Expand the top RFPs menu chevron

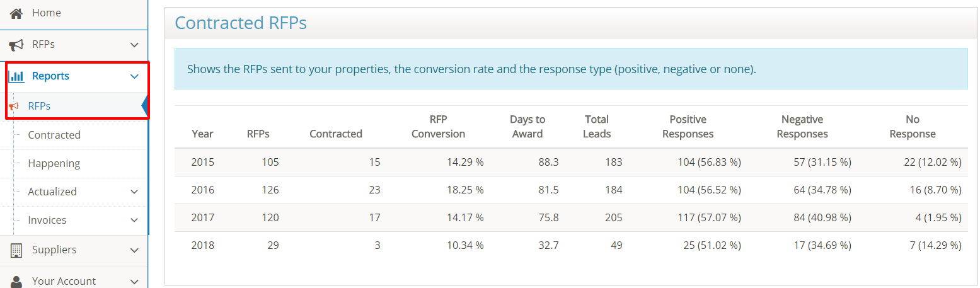134,45
